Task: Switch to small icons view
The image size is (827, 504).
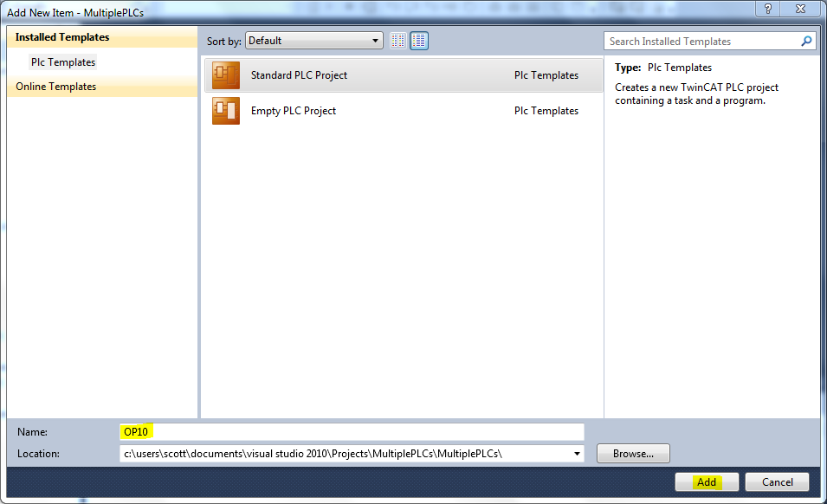Action: (x=398, y=41)
